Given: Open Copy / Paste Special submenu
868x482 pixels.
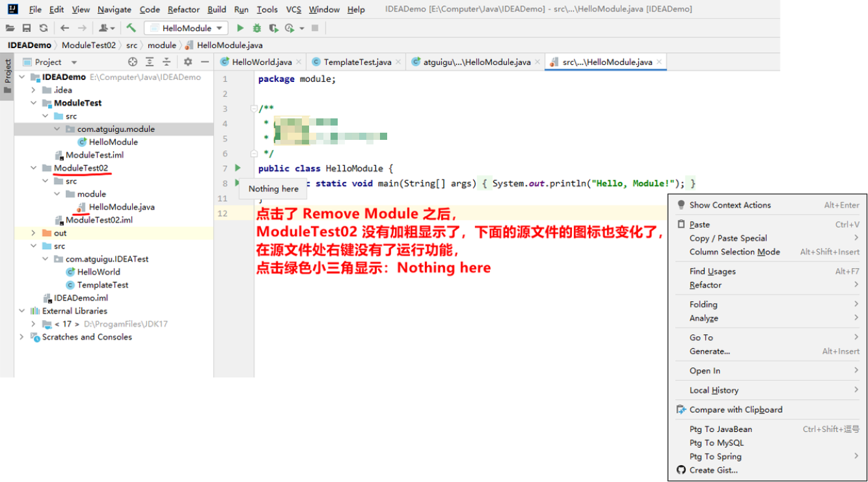Looking at the screenshot, I should [x=768, y=238].
